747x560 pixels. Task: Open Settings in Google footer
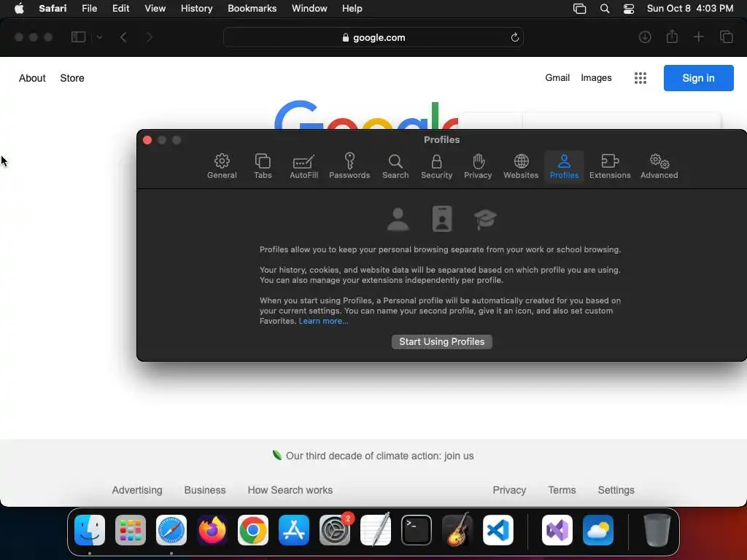[x=616, y=490]
